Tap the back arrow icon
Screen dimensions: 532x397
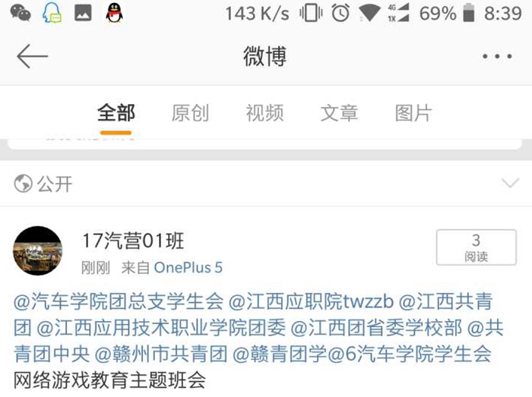pyautogui.click(x=32, y=56)
